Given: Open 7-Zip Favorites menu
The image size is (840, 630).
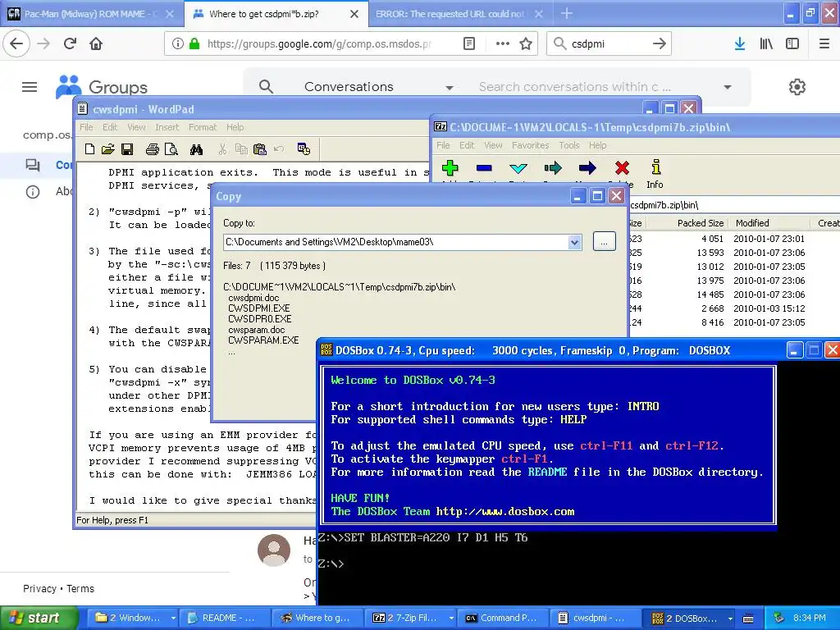Looking at the screenshot, I should click(x=531, y=145).
